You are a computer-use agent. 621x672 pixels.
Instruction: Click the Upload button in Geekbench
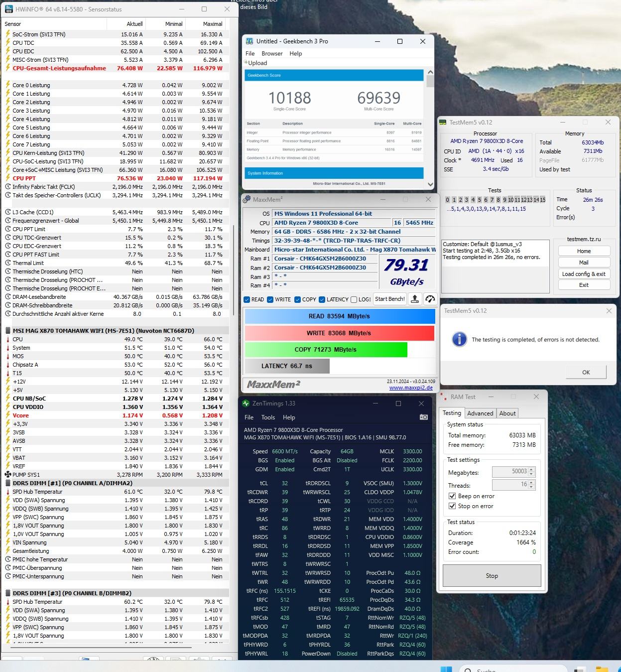coord(255,63)
